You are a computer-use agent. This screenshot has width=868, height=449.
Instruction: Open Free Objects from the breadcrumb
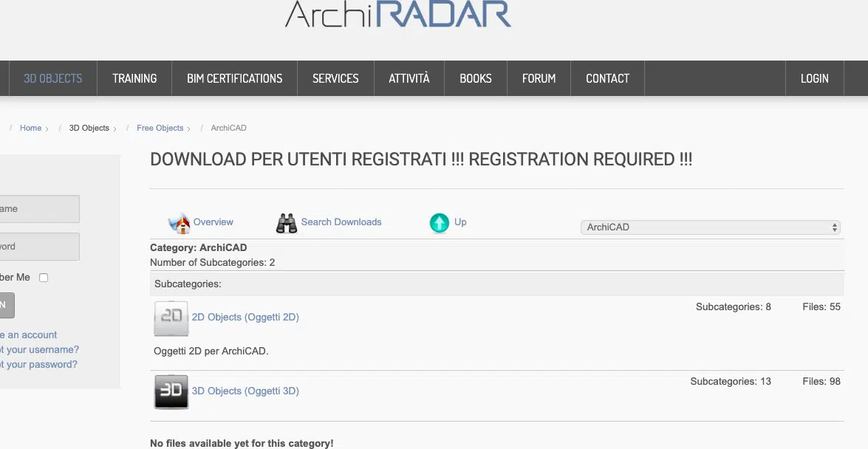click(160, 128)
